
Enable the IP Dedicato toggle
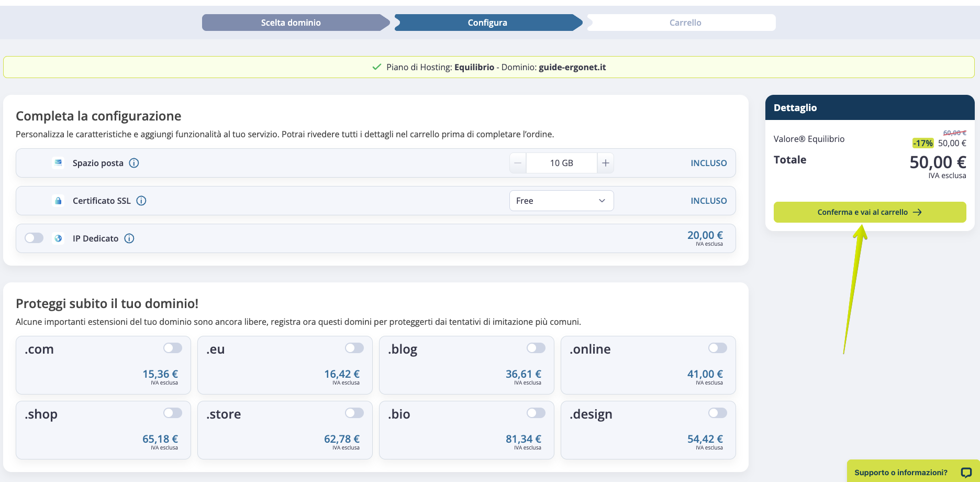pyautogui.click(x=34, y=238)
